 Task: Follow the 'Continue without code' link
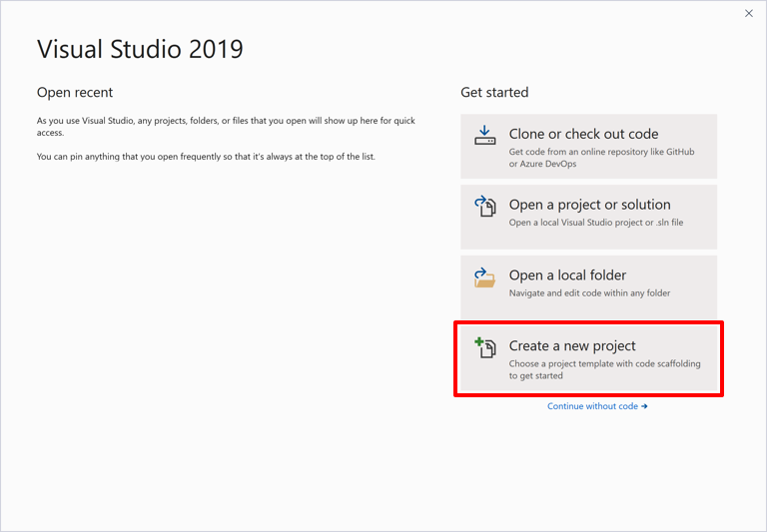pyautogui.click(x=592, y=406)
